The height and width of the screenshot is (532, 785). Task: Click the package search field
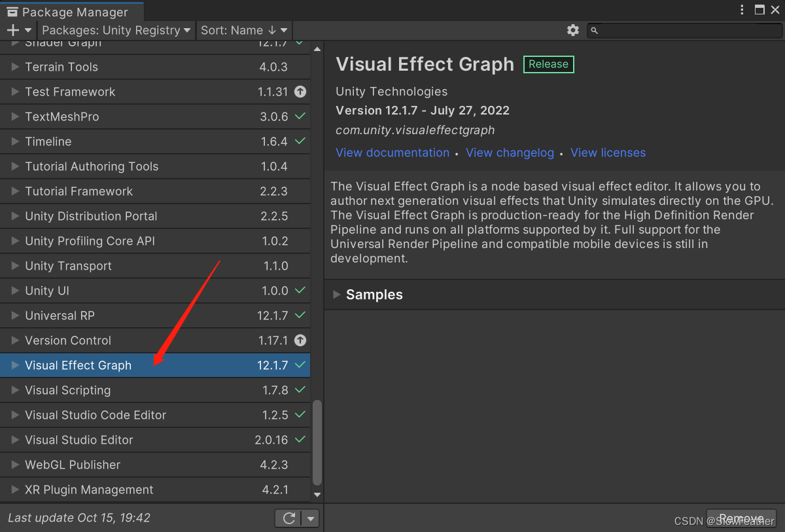(684, 30)
